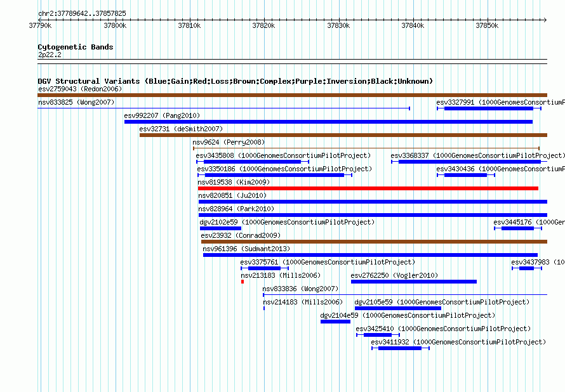Click the dgv2104e59 blue bar
The width and height of the screenshot is (565, 392).
pyautogui.click(x=335, y=322)
